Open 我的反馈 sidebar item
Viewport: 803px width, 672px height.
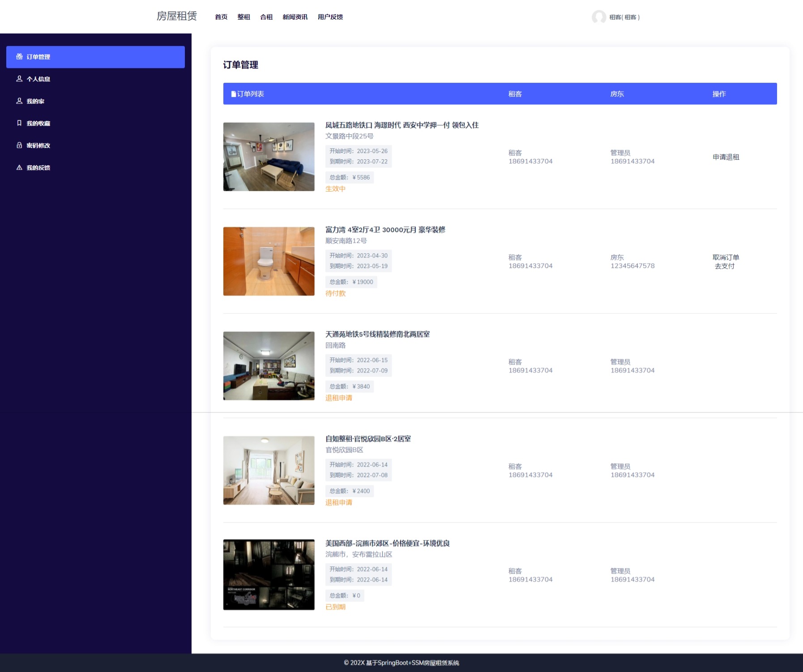tap(95, 167)
